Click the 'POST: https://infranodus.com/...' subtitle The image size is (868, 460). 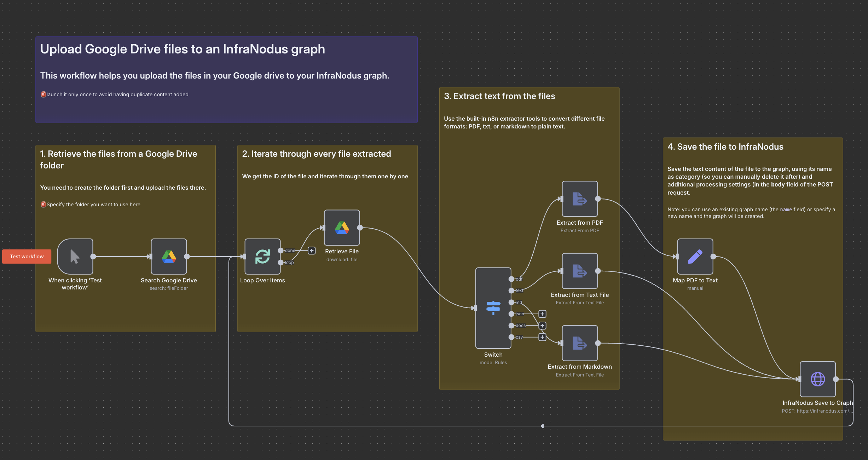(817, 411)
